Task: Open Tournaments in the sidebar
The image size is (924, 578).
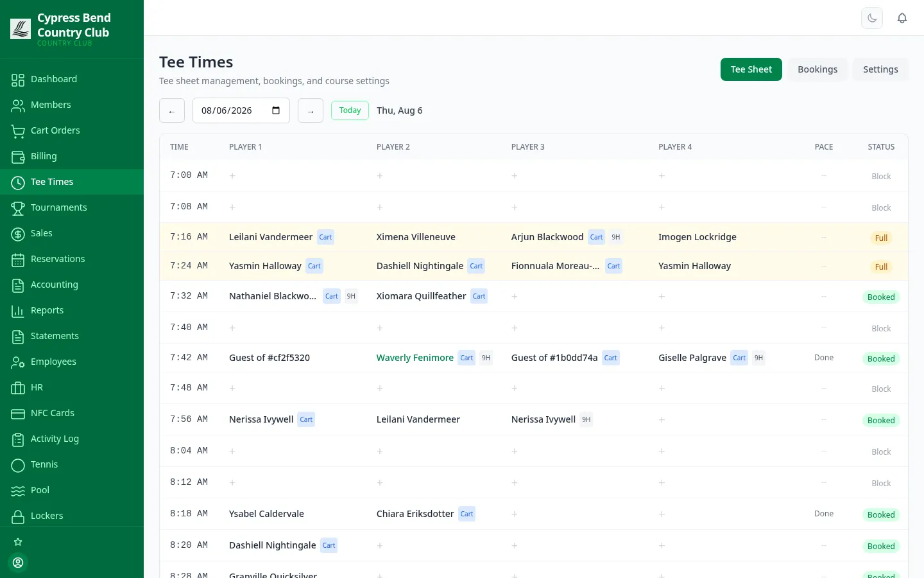Action: click(x=72, y=207)
